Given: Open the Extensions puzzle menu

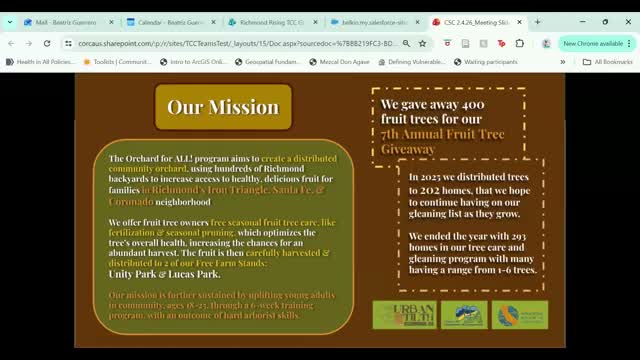Looking at the screenshot, I should pyautogui.click(x=520, y=43).
